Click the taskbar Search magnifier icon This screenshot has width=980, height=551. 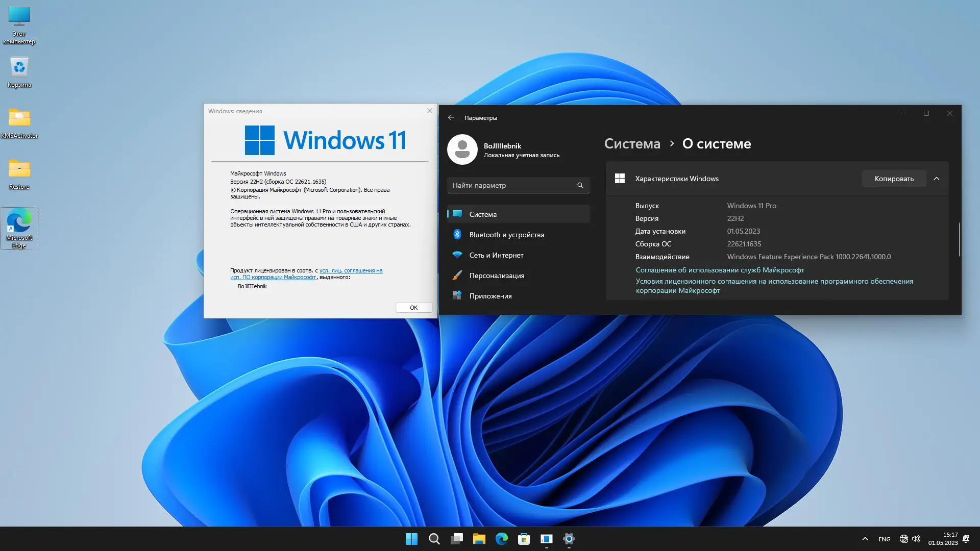434,539
